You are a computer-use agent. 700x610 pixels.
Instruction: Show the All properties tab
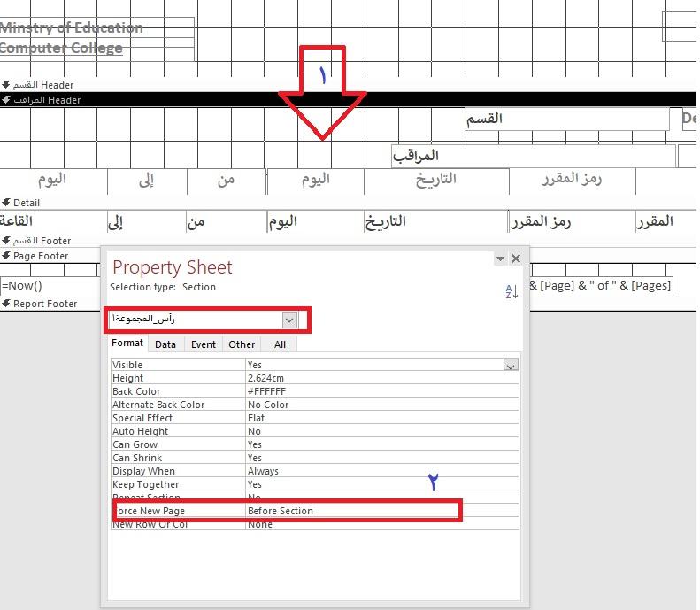280,344
